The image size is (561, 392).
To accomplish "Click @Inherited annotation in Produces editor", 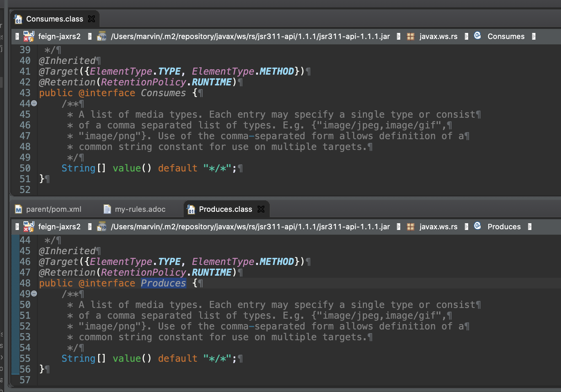I will [x=67, y=251].
